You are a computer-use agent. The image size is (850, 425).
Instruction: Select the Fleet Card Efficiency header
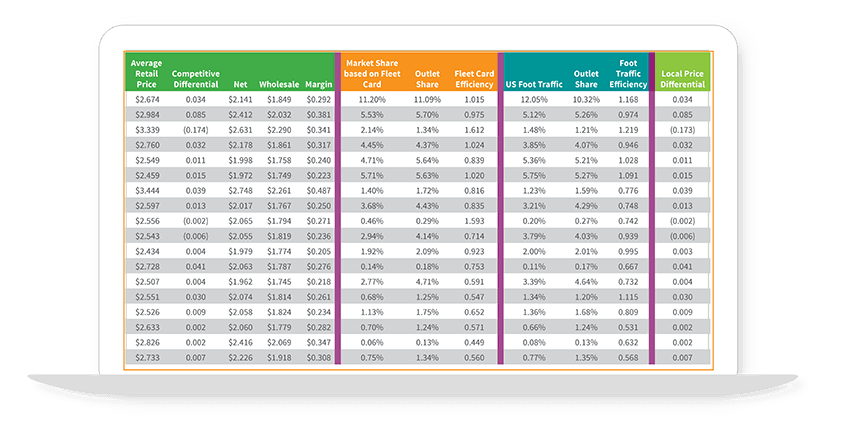(x=473, y=79)
